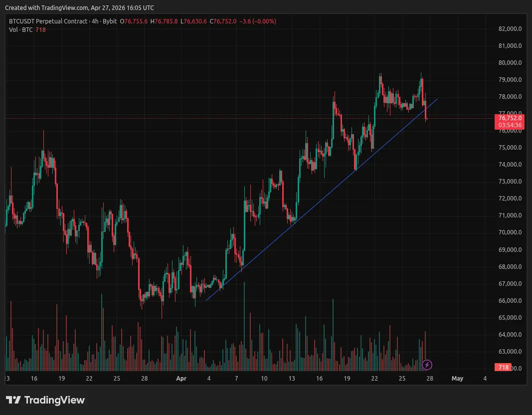
Task: Click the 71,000.0 price axis label
Action: click(510, 215)
